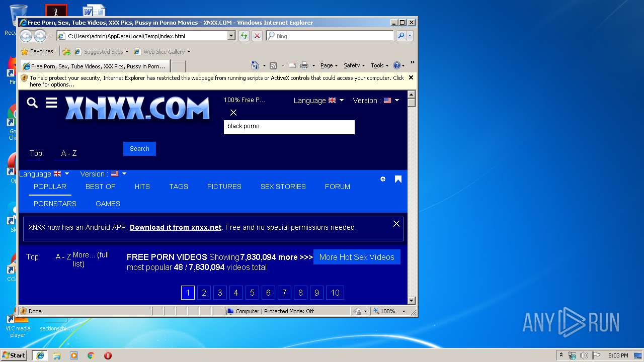
Task: Open the search provider dropdown arrow
Action: click(410, 36)
